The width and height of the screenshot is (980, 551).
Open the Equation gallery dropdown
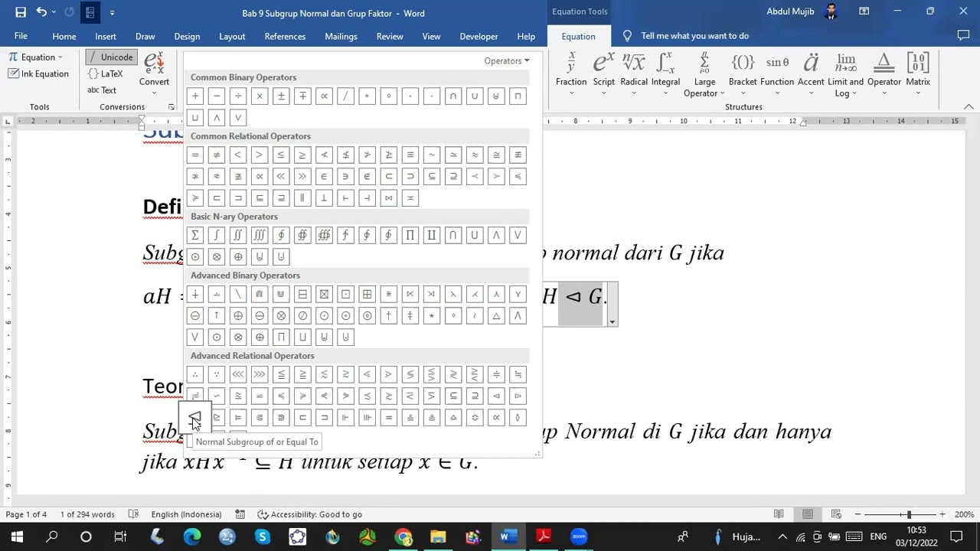(x=36, y=57)
